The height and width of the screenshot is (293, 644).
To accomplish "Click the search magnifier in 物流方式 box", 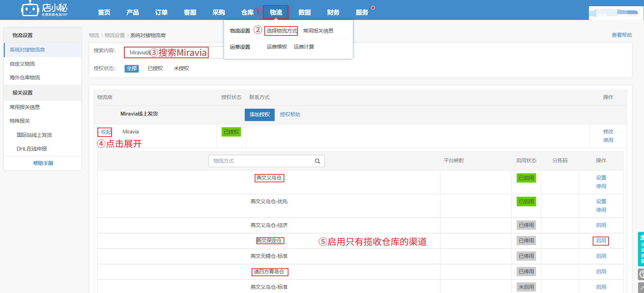I will (317, 161).
